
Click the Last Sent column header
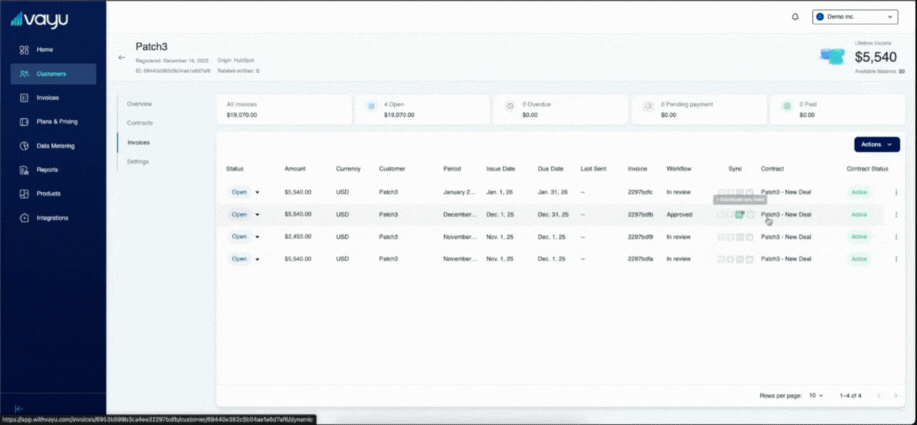[x=593, y=169]
